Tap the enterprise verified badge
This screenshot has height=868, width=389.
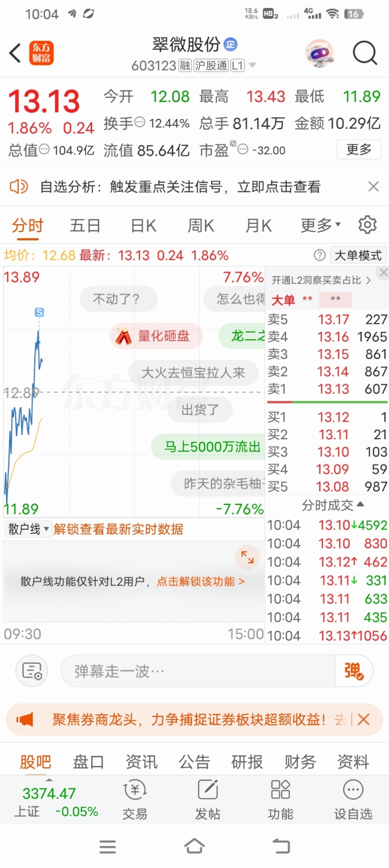[231, 44]
